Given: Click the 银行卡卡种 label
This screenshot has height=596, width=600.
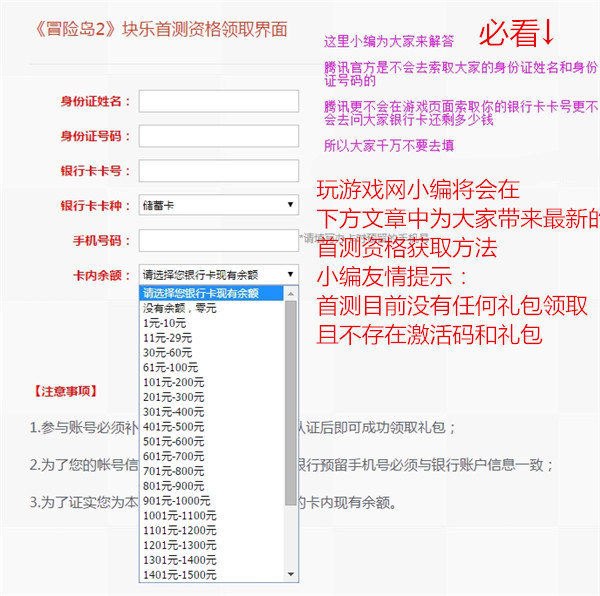Looking at the screenshot, I should pyautogui.click(x=95, y=206).
